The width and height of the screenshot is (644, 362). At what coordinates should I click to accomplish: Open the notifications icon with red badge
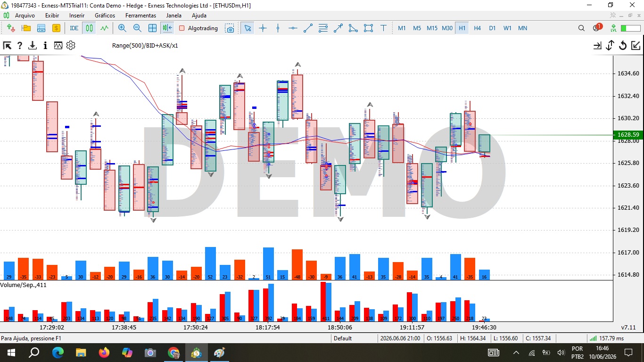pos(597,28)
